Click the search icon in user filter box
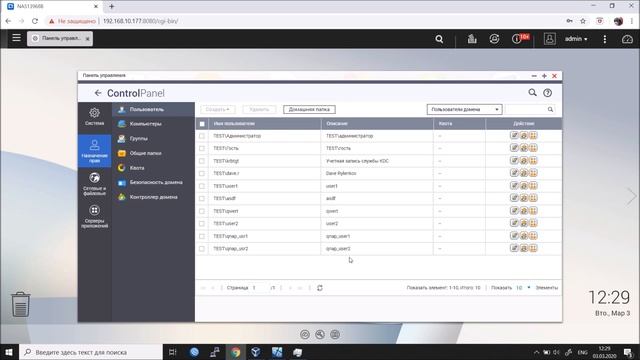The image size is (640, 360). pos(550,109)
